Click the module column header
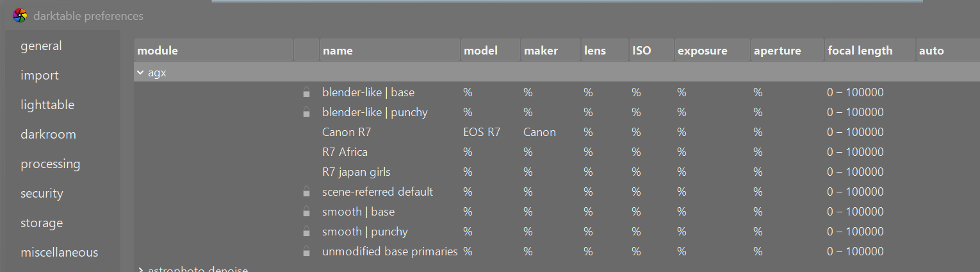 [158, 51]
